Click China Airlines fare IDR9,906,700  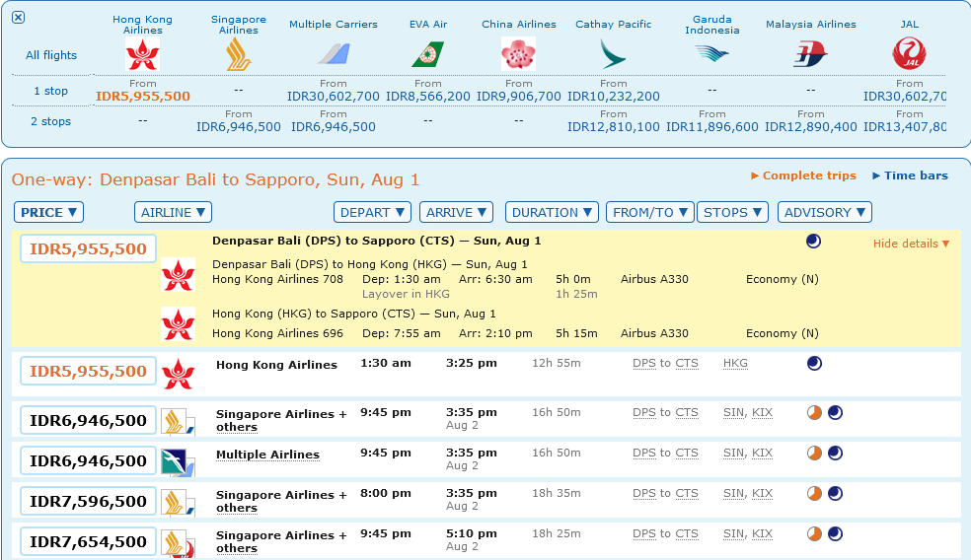(x=518, y=97)
